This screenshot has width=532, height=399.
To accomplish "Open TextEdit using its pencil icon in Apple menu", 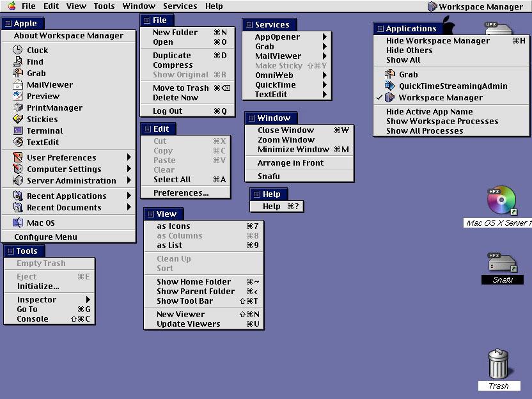I will coord(18,142).
